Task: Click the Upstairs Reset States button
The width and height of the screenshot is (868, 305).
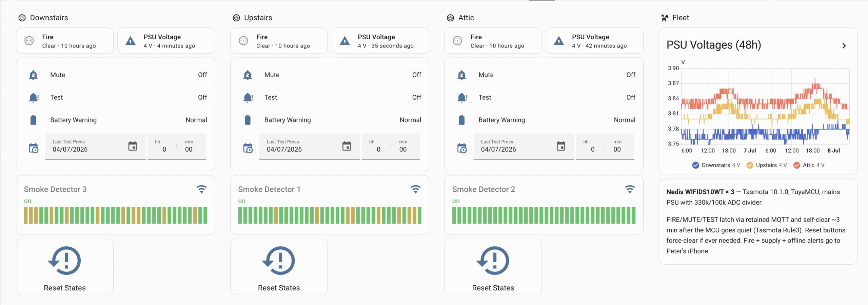Action: (279, 267)
